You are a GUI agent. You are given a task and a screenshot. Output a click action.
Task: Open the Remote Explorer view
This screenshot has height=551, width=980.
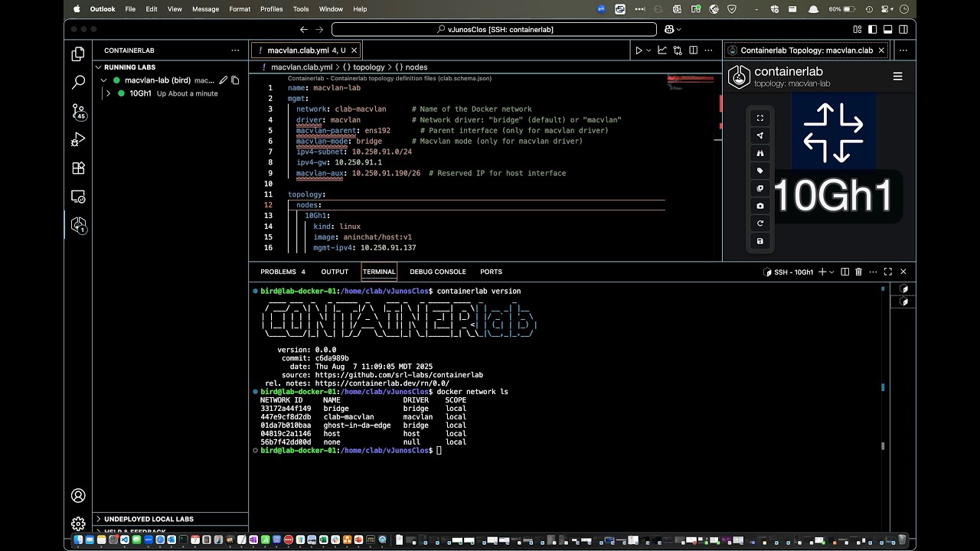[x=78, y=197]
